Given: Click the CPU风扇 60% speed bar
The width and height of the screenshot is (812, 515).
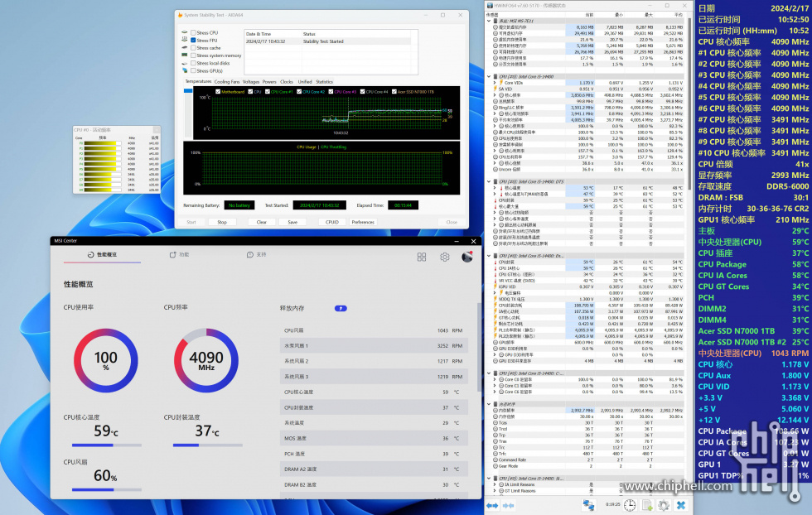Looking at the screenshot, I should coord(107,489).
